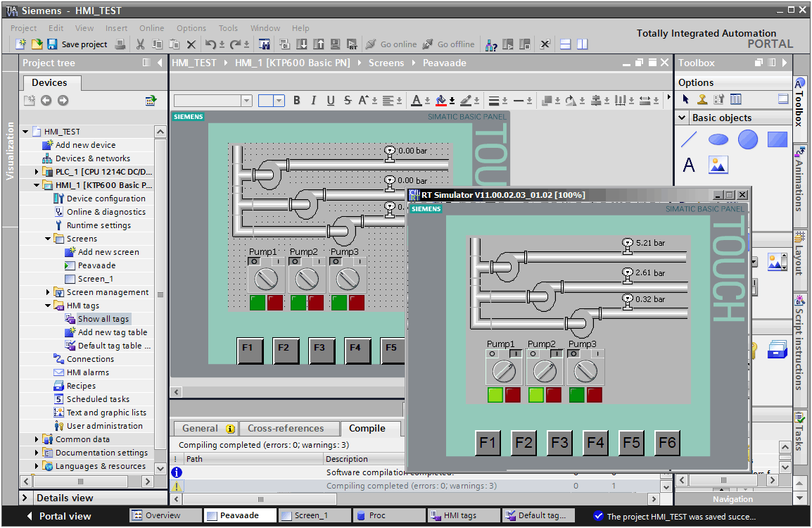The width and height of the screenshot is (812, 528).
Task: Expand the Screen management node
Action: (48, 292)
